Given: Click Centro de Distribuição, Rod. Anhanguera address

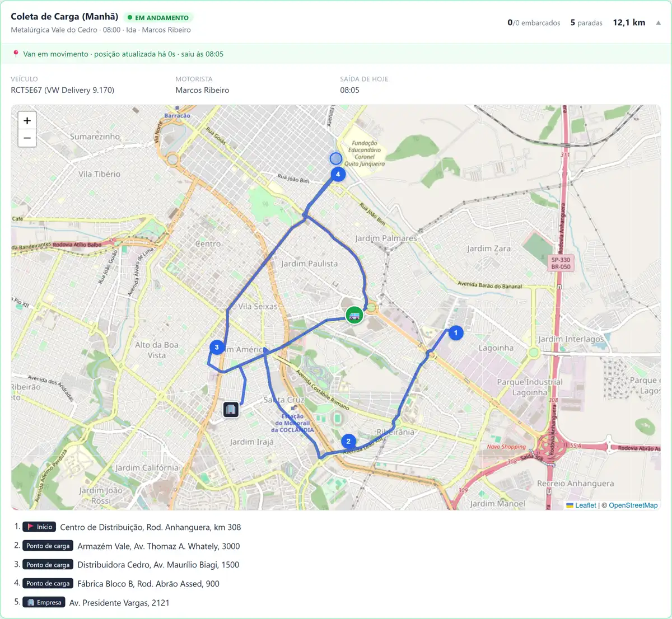Looking at the screenshot, I should point(151,527).
